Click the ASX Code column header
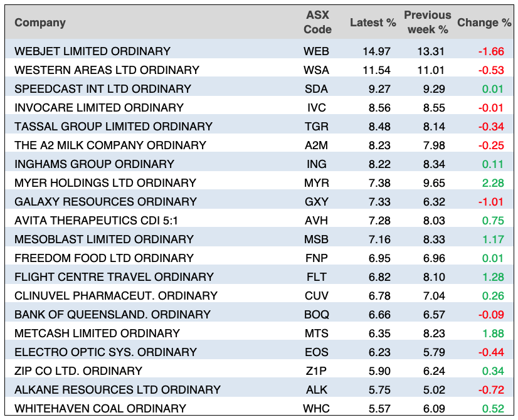 pyautogui.click(x=317, y=22)
